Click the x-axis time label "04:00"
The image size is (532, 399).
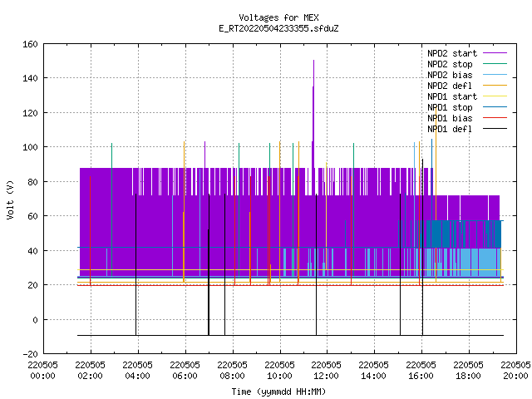[137, 376]
